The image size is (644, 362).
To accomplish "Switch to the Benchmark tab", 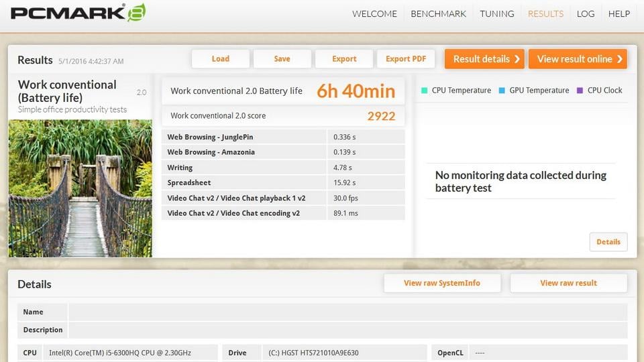I will (x=438, y=14).
